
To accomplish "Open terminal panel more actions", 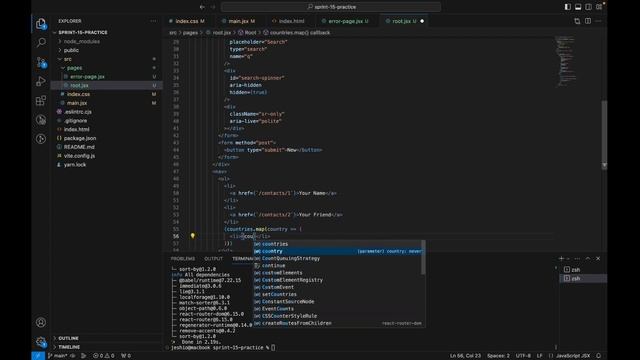I will 577,258.
